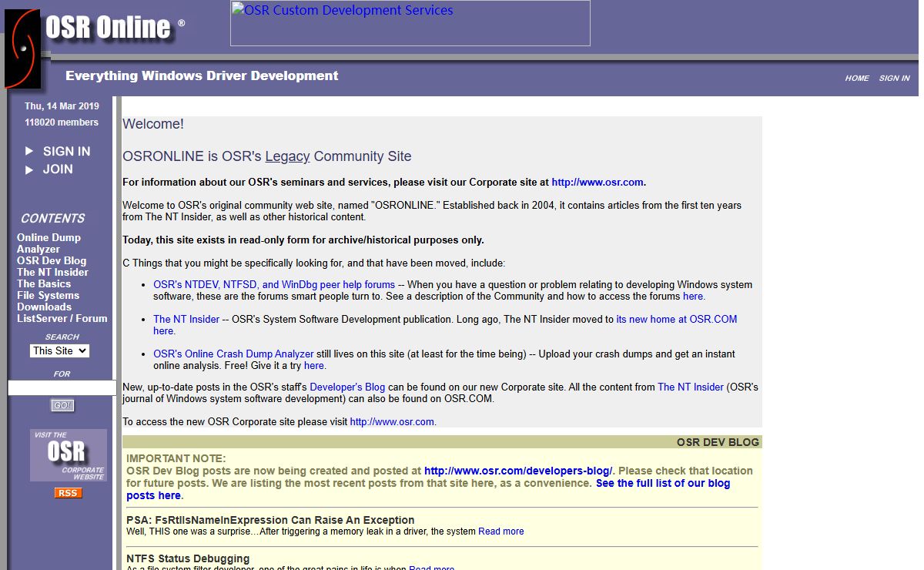Click Read more for FsRtlIsNameInExpression post

[x=501, y=531]
